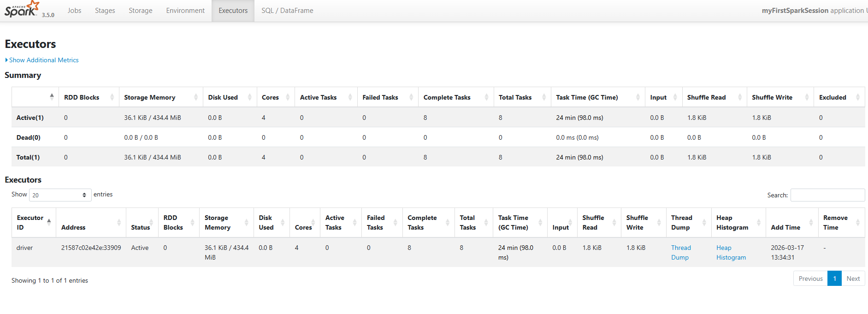Click the Spark version 3.5.0 label
Screen dimensions: 868x314
[48, 15]
